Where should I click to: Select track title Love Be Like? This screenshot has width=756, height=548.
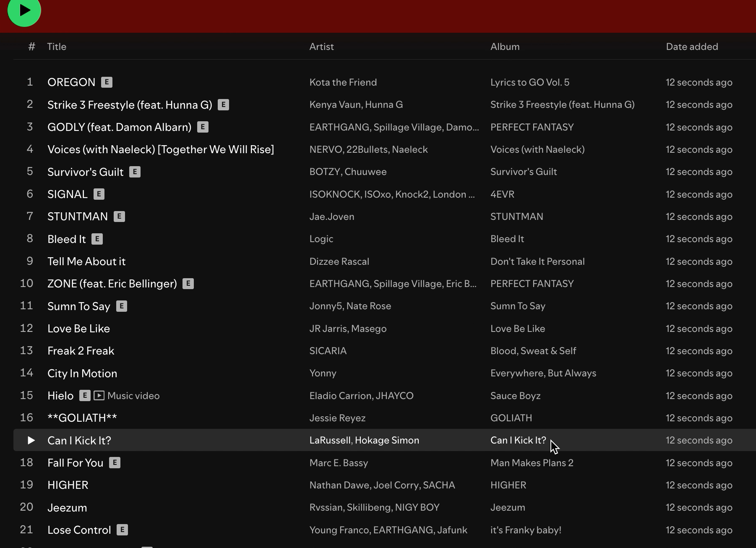coord(78,329)
